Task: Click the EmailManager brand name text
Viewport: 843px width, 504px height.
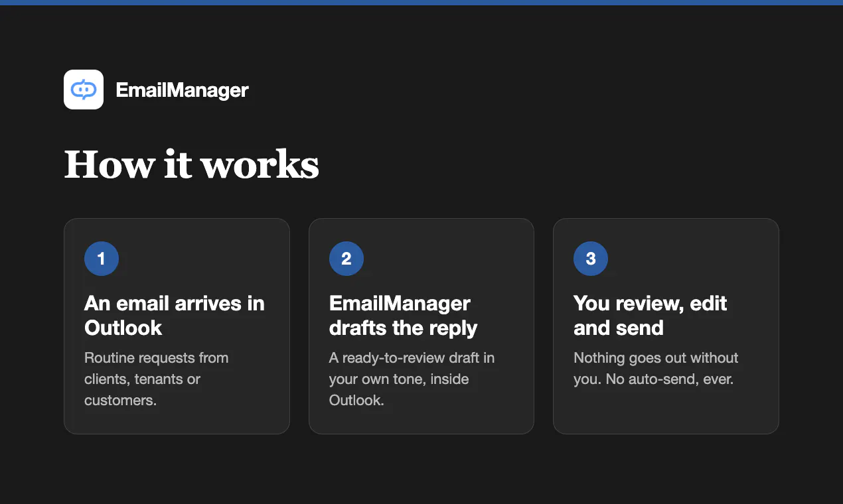Action: 182,90
